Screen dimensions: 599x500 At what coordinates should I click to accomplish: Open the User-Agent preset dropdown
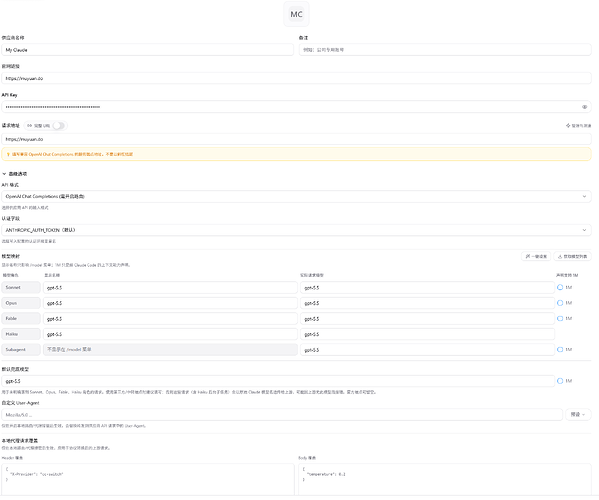(578, 414)
